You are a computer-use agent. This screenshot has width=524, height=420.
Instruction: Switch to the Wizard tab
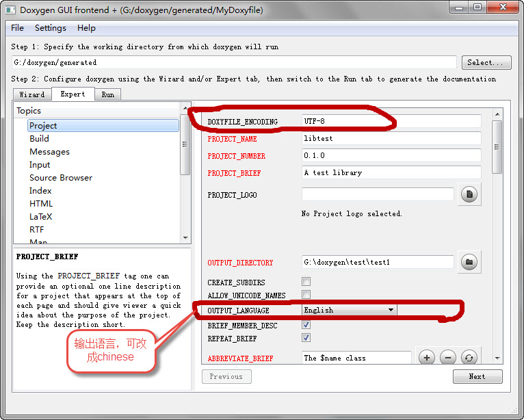click(x=32, y=94)
